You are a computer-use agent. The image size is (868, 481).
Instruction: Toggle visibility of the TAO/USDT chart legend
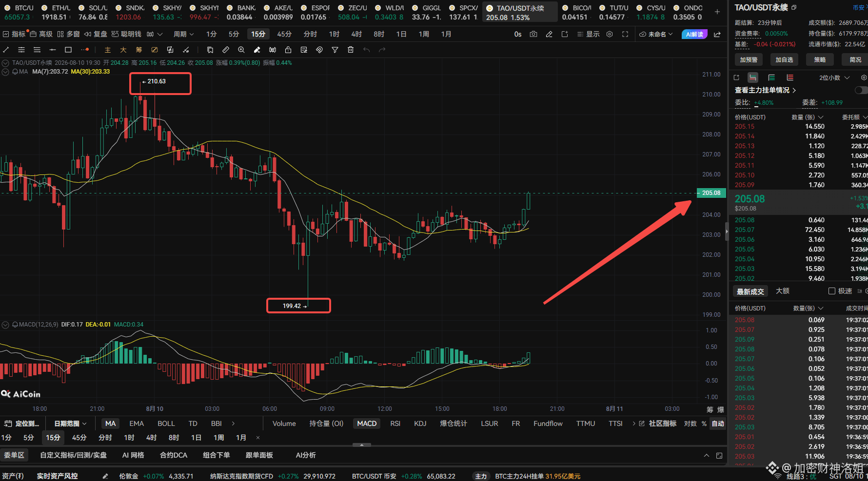(5, 63)
